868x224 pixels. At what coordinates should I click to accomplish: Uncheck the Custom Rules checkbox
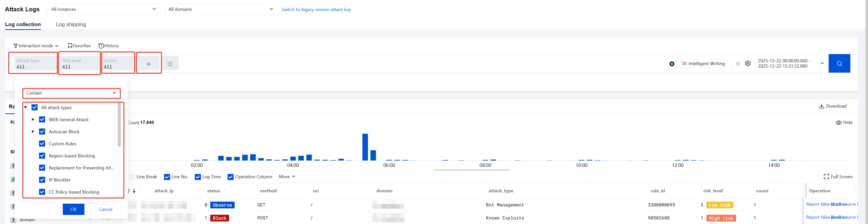[42, 144]
